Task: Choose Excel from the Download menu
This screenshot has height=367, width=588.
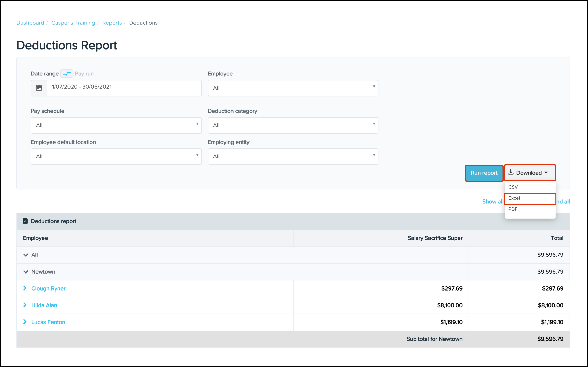Action: point(530,198)
